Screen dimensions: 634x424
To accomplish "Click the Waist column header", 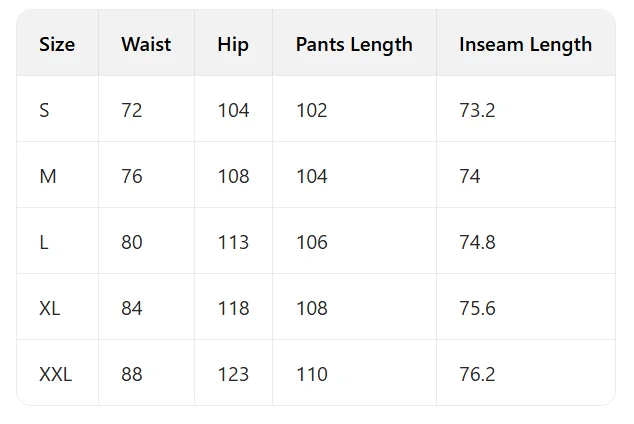I will [146, 44].
